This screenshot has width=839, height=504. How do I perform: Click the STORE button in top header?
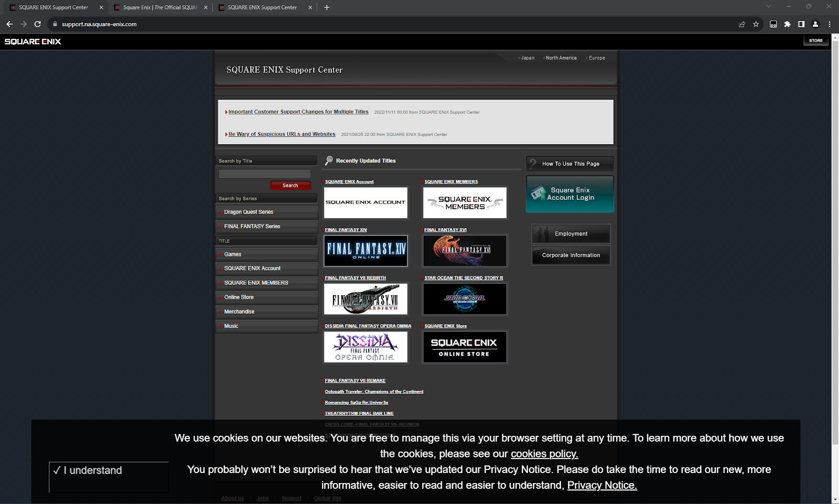pos(816,40)
